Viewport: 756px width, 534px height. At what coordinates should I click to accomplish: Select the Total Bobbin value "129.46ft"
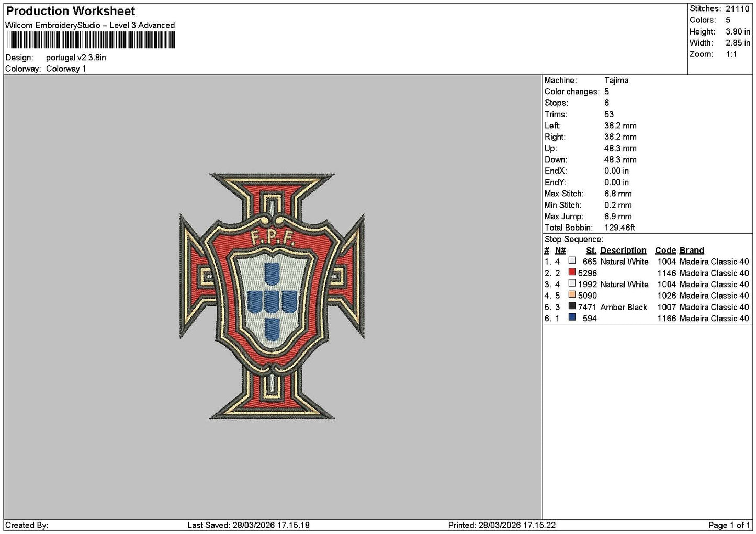click(620, 228)
